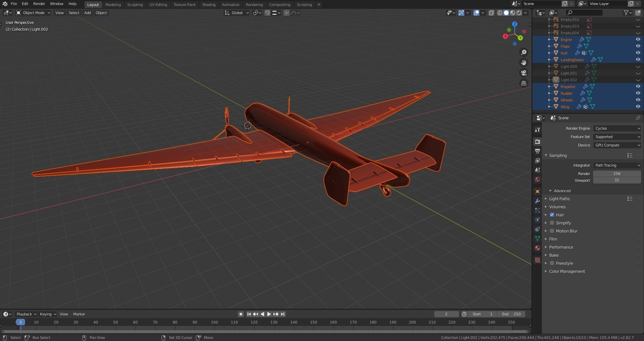Disable the Hair checkbox
The height and width of the screenshot is (341, 644).
552,215
